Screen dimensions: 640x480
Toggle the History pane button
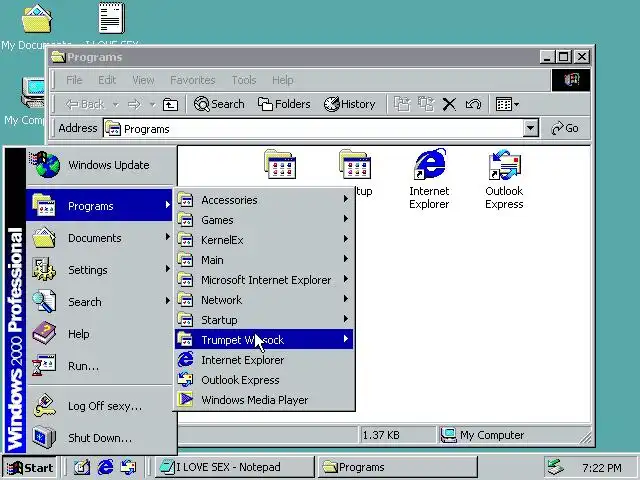point(350,104)
